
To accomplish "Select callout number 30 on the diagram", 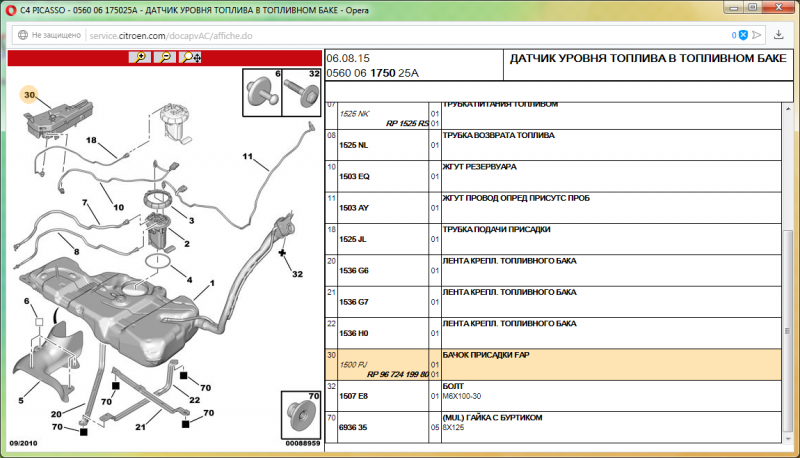I will pyautogui.click(x=30, y=95).
